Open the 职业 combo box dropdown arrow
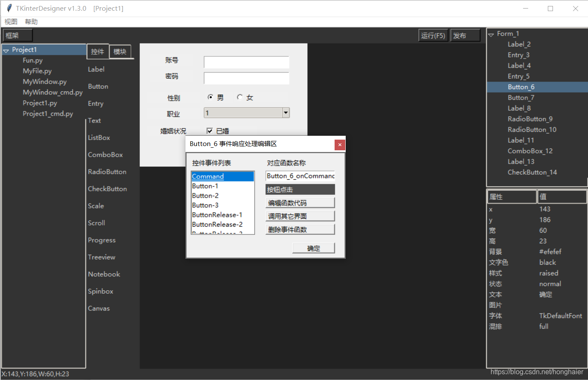 [286, 113]
